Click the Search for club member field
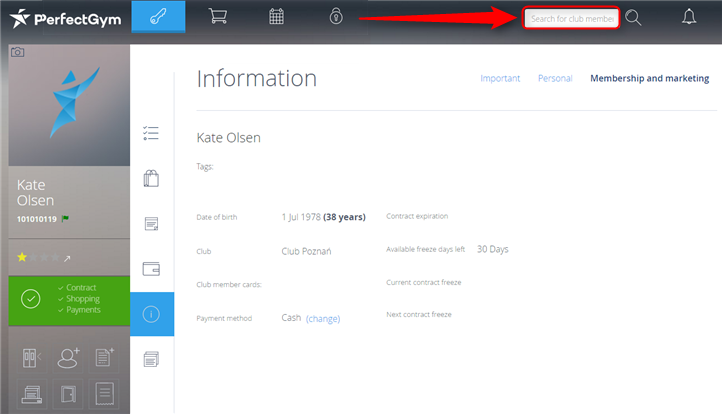The height and width of the screenshot is (414, 722). coord(571,18)
